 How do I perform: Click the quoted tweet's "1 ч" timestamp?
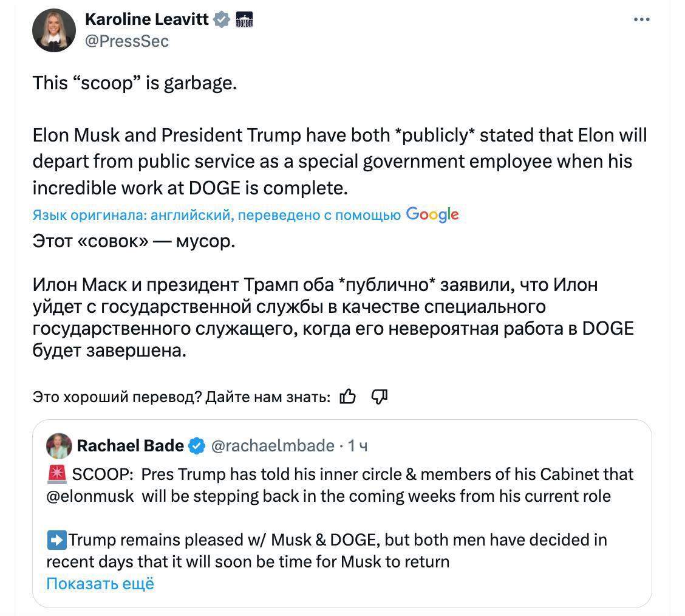(x=358, y=446)
